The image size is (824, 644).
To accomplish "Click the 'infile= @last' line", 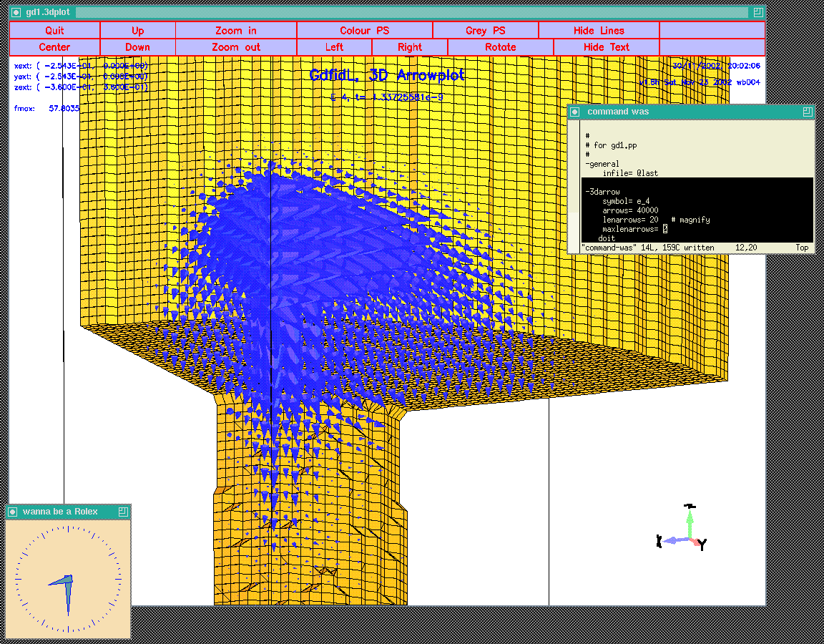I will click(x=630, y=173).
